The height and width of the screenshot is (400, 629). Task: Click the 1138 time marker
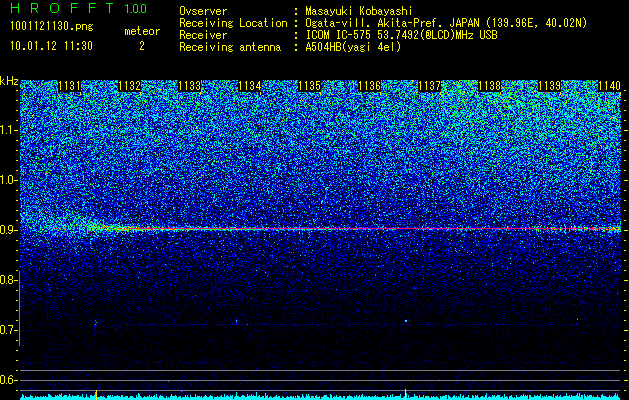[x=489, y=86]
